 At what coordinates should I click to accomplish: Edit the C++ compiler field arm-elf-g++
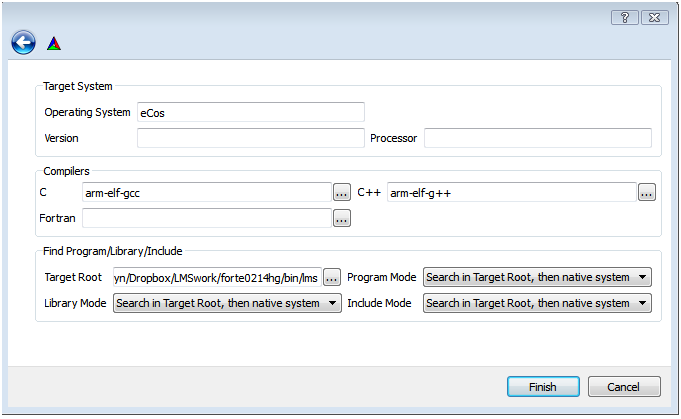click(x=512, y=192)
